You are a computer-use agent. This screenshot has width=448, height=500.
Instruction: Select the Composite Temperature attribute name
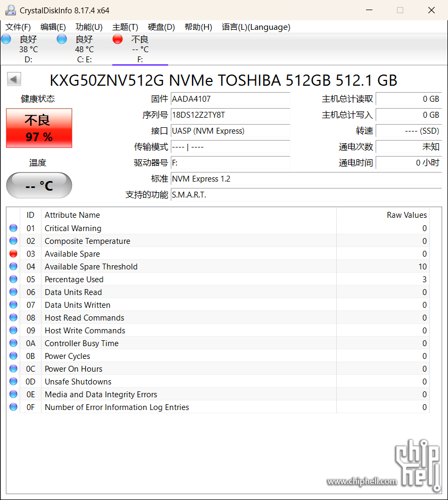[87, 241]
